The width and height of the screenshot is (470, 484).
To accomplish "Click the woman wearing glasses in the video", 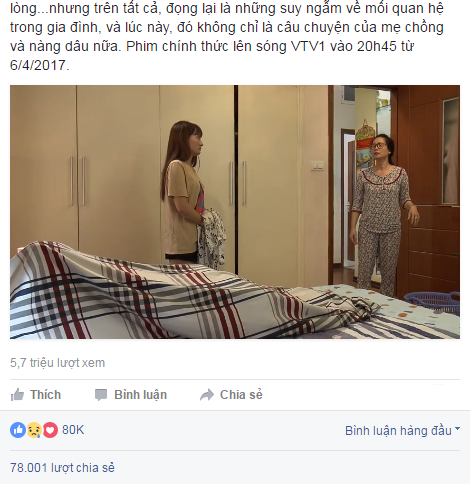I will 383,213.
